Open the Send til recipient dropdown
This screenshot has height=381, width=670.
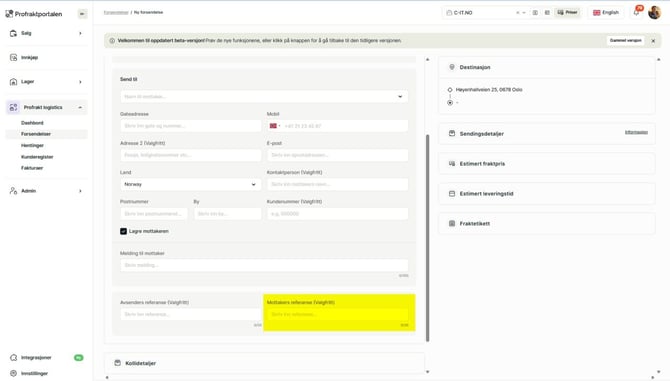264,97
